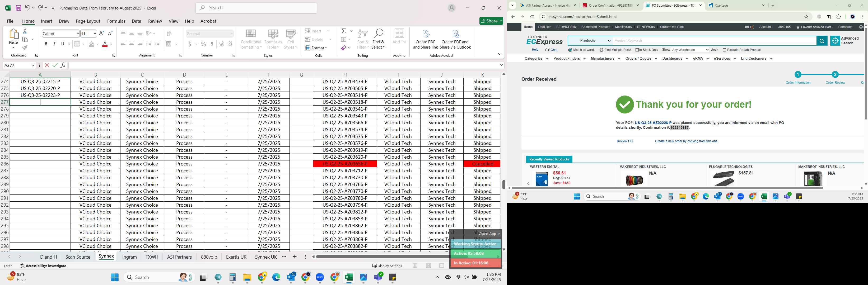Viewport: 868px width, 285px height.
Task: Select Match all words radio button
Action: 570,50
